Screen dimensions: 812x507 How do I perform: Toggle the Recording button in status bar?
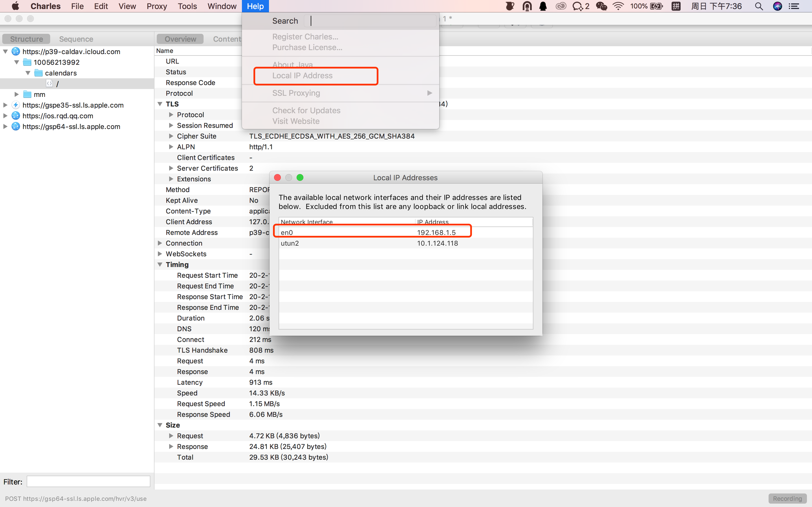coord(787,498)
